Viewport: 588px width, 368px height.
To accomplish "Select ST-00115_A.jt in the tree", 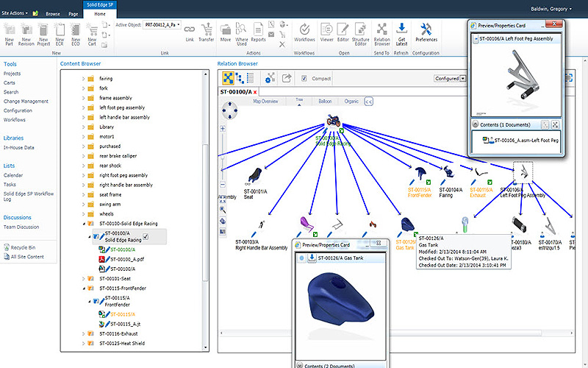I will [x=126, y=324].
